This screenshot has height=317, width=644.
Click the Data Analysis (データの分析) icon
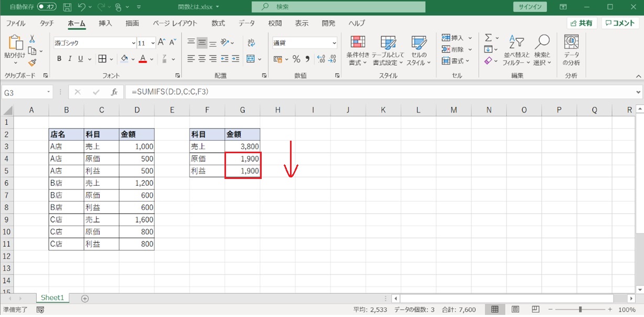[x=571, y=51]
